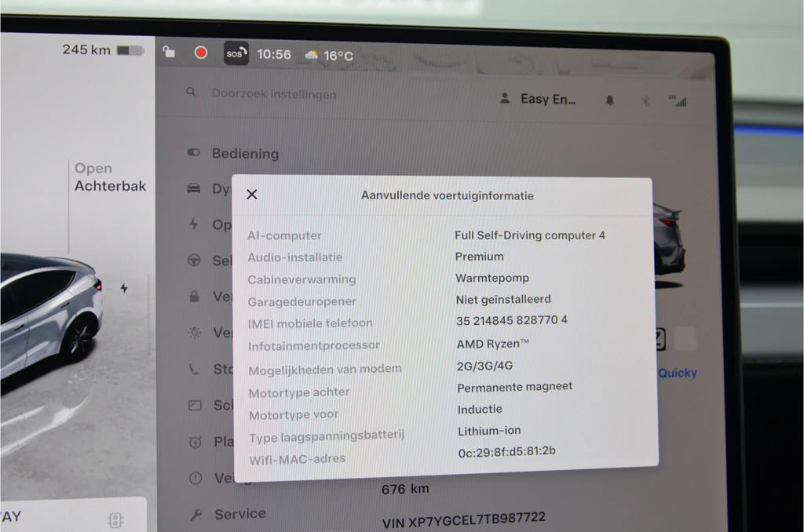Tap the seat menu icon
Image resolution: width=804 pixels, height=532 pixels.
[194, 369]
